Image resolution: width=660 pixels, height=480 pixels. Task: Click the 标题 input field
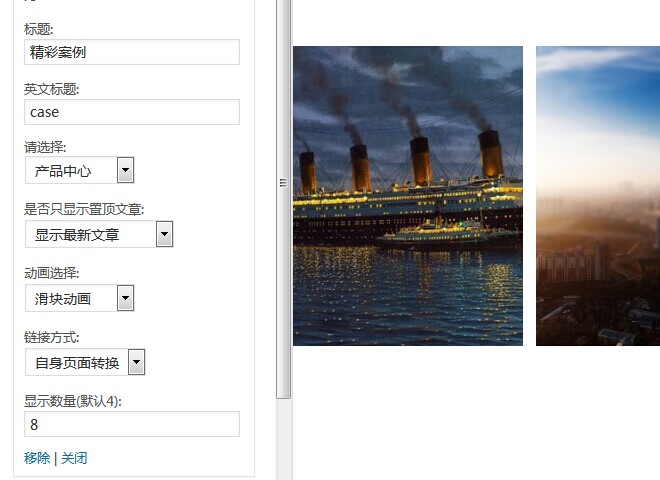pyautogui.click(x=132, y=52)
